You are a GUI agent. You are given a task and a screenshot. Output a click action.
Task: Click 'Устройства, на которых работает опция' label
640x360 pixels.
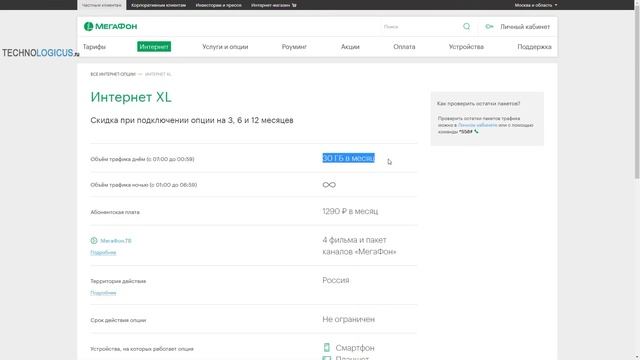coord(142,349)
